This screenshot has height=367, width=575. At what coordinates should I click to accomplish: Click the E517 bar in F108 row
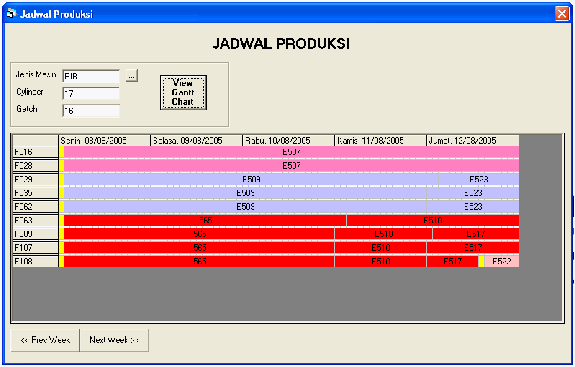point(453,261)
